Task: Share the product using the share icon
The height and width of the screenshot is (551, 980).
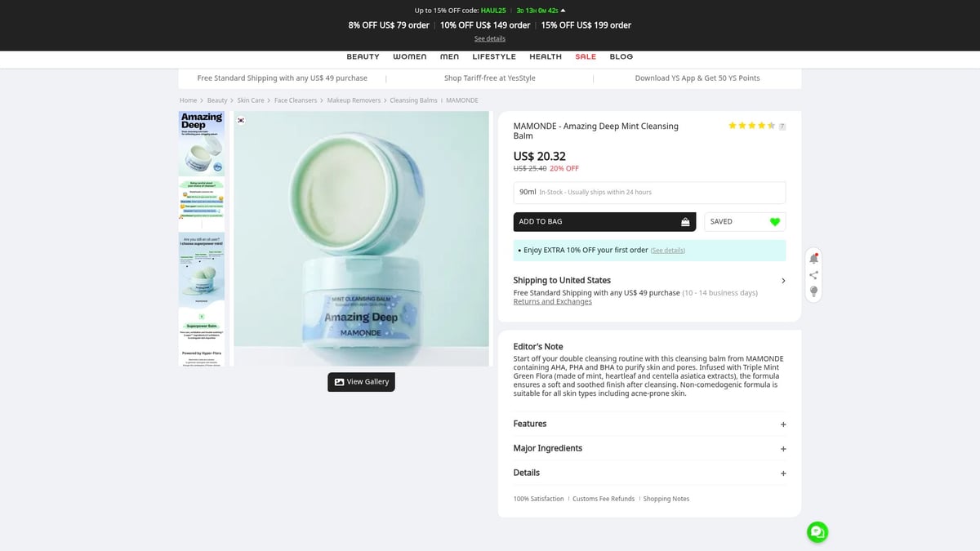Action: click(813, 274)
